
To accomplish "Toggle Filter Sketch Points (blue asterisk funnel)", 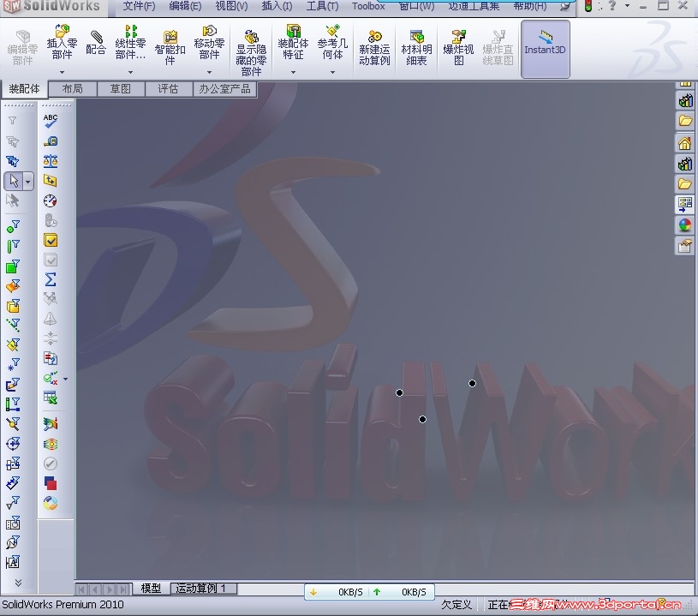I will pos(13,364).
